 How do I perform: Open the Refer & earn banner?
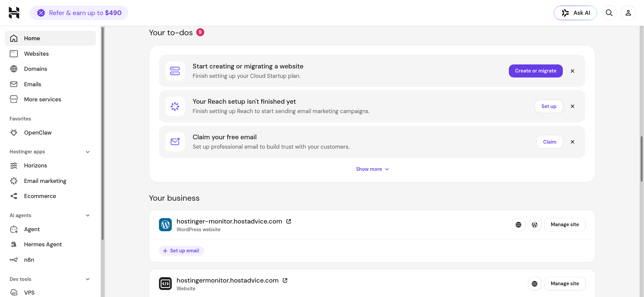pos(79,13)
